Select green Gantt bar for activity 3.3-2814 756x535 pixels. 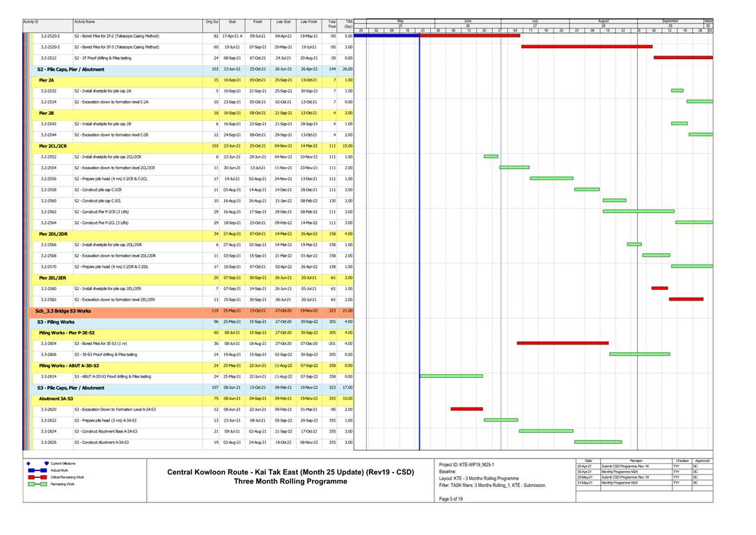tap(451, 376)
